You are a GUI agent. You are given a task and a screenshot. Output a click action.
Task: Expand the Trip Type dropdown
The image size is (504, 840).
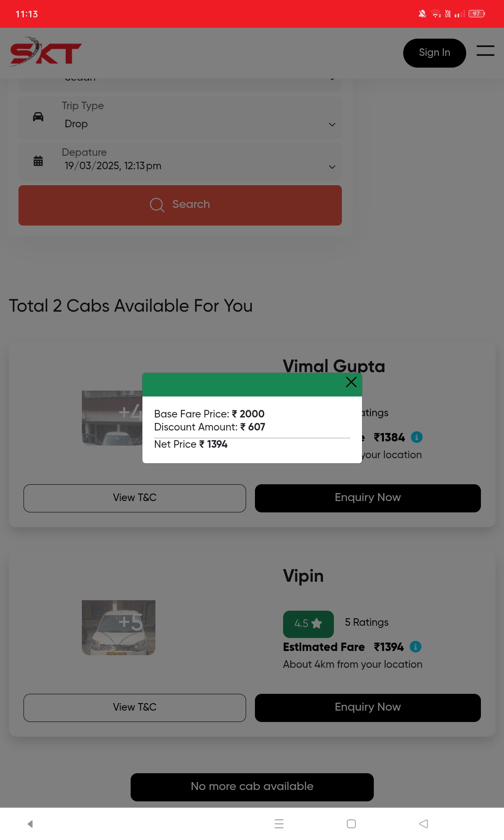pos(332,124)
